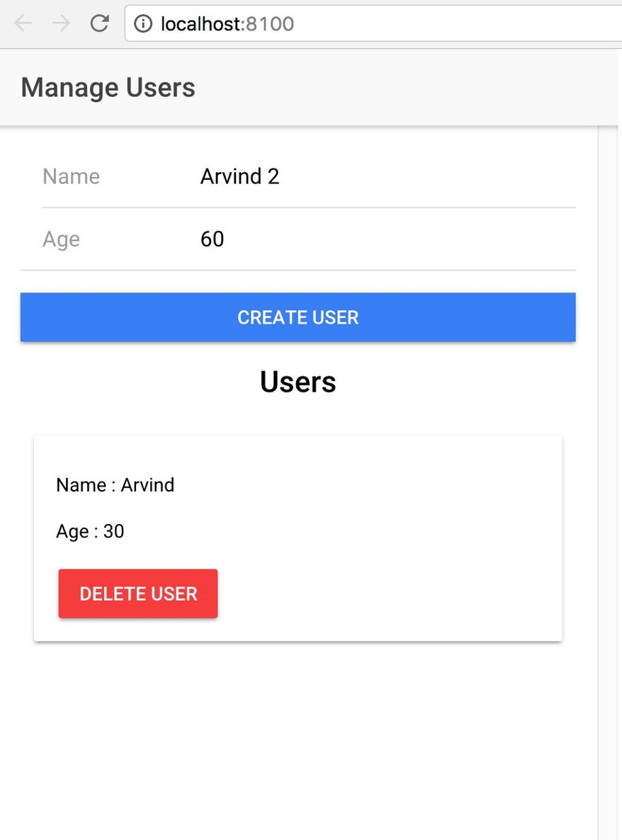Click the vertical scrollbar track on right
Viewport: 622px width, 840px height.
click(608, 482)
